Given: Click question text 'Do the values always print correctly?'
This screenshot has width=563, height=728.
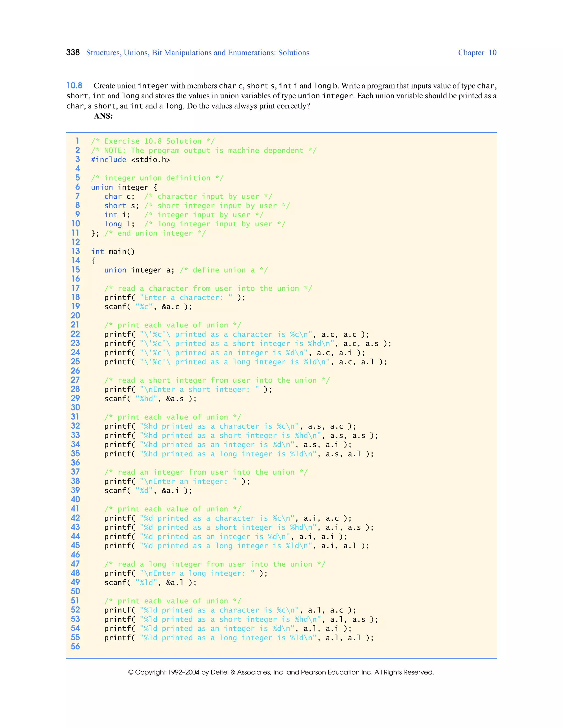Looking at the screenshot, I should (249, 106).
